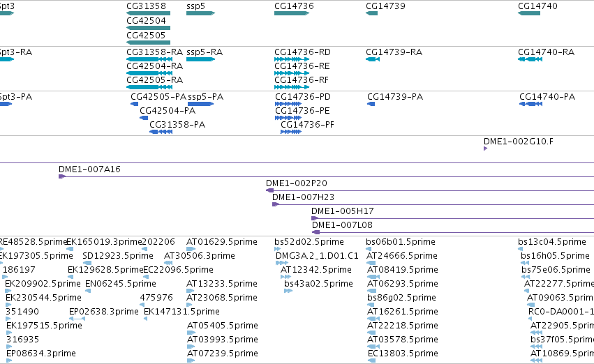Viewport: 594px width, 364px height.
Task: Select EST EK209902.5prime
Action: pos(43,285)
